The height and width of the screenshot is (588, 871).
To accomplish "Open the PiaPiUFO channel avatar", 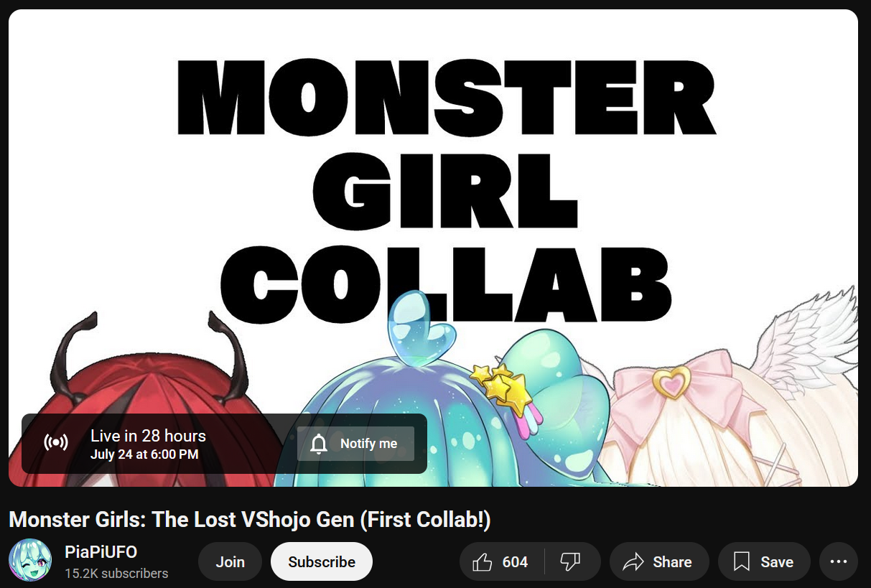I will click(x=30, y=560).
